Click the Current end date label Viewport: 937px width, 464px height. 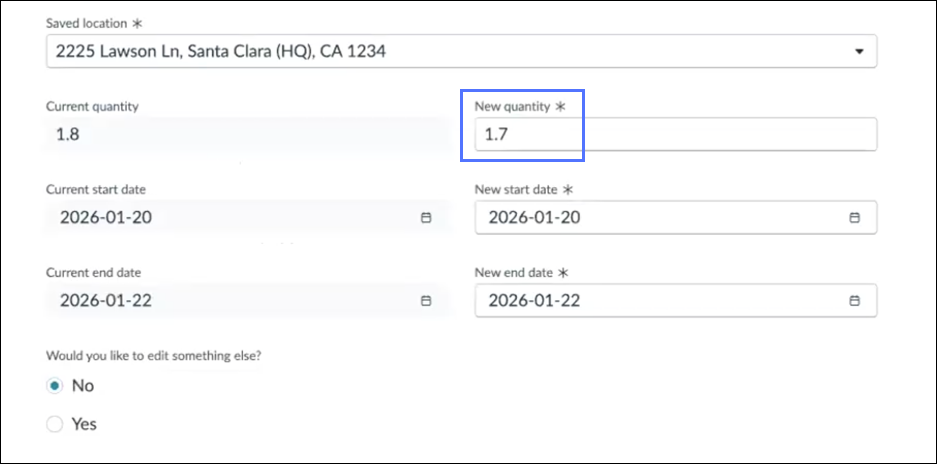pos(93,273)
